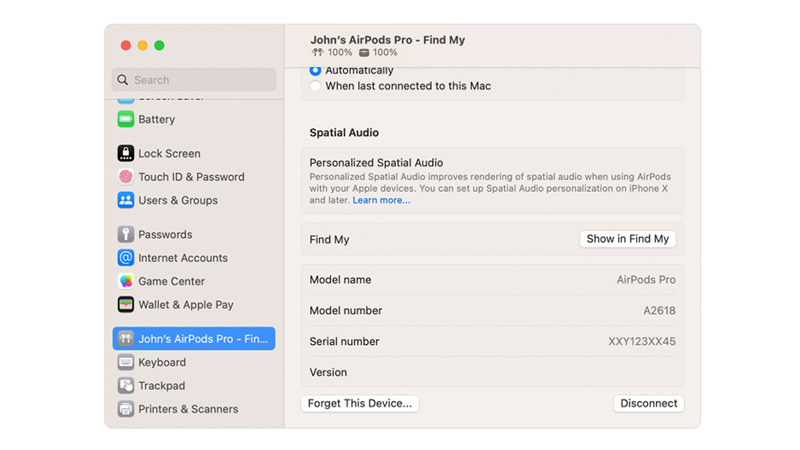Click the Lock Screen icon
800x450 pixels.
pyautogui.click(x=126, y=153)
